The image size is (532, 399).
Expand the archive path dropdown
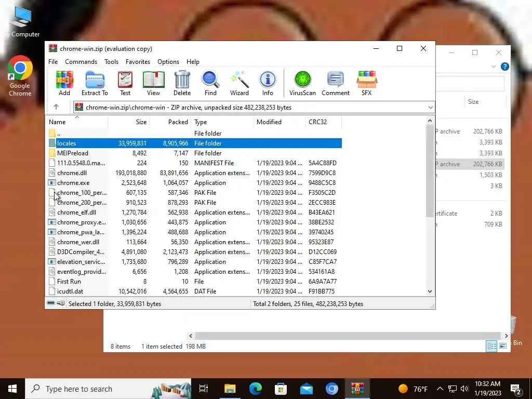tap(430, 107)
